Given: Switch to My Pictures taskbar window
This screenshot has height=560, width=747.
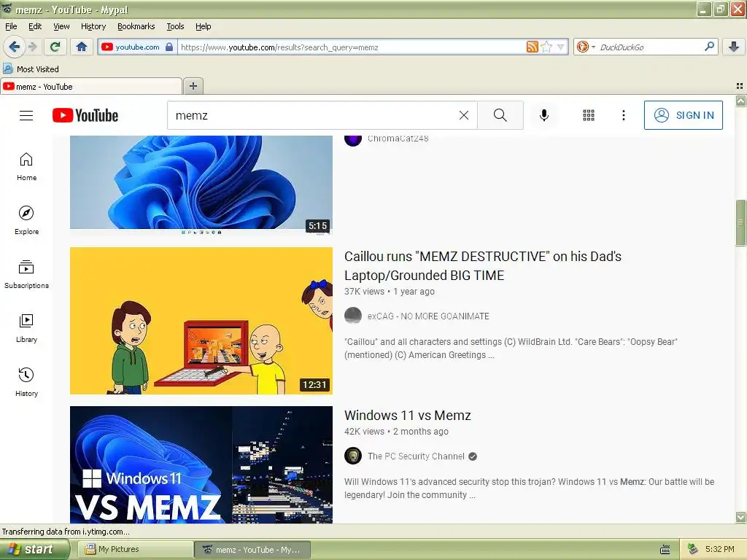Looking at the screenshot, I should pyautogui.click(x=135, y=550).
